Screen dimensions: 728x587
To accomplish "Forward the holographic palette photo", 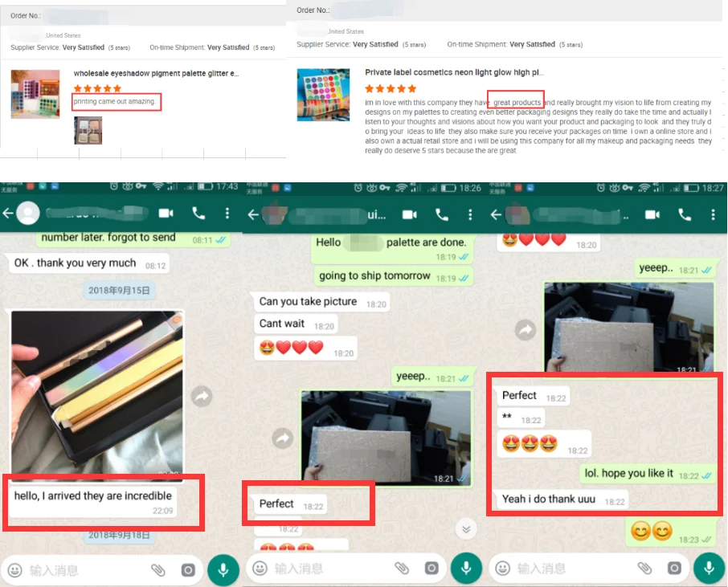I will pyautogui.click(x=202, y=396).
